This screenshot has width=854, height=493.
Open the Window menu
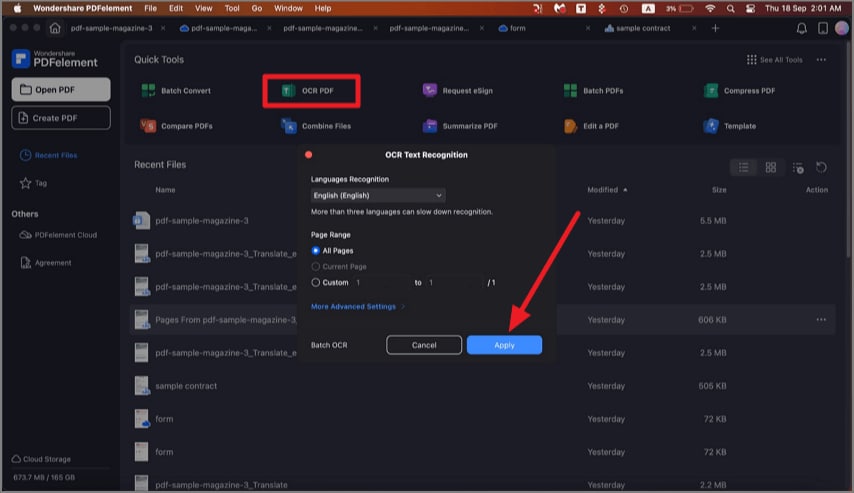(288, 8)
